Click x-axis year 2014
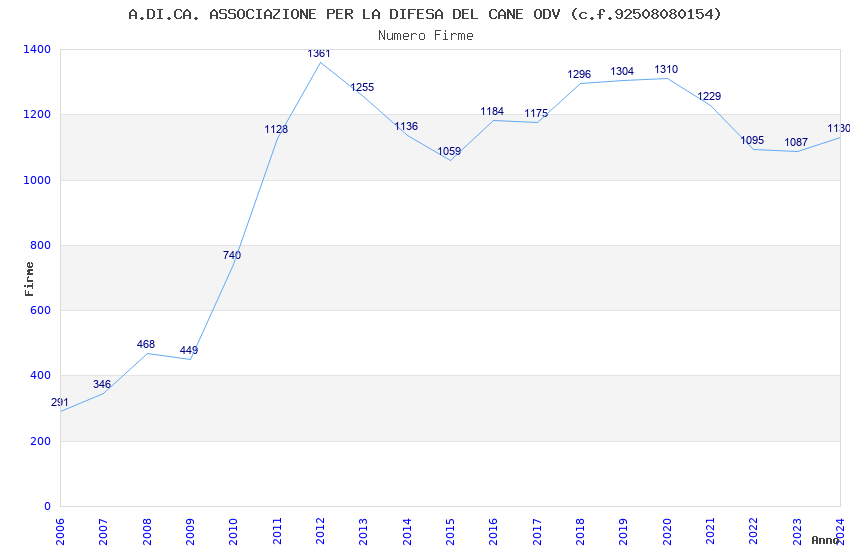Image resolution: width=850 pixels, height=550 pixels. tap(407, 531)
